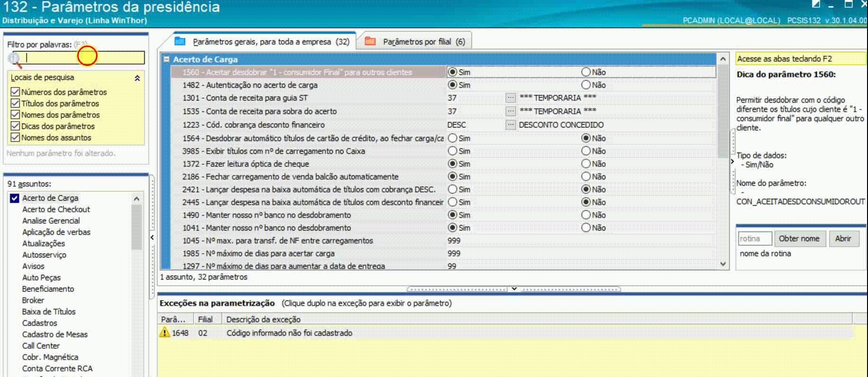Open lookup button for parameter 1535
Image resolution: width=868 pixels, height=377 pixels.
(510, 111)
